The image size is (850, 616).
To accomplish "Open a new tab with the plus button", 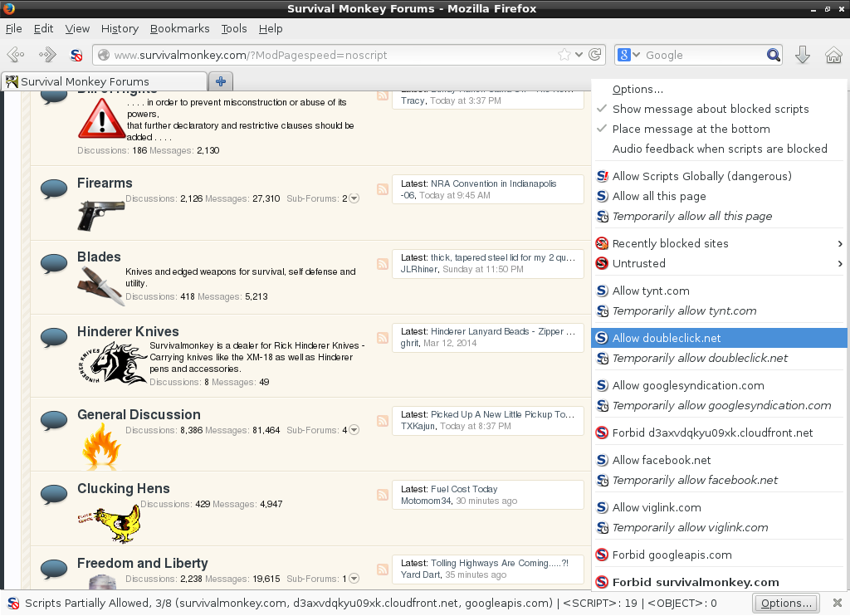I will coord(221,81).
